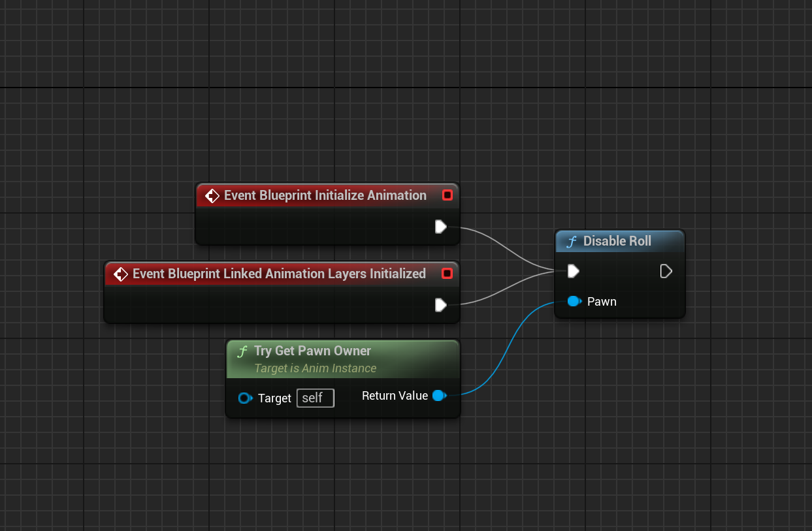Click the blue Pawn input pin
The image size is (812, 531).
coord(574,301)
